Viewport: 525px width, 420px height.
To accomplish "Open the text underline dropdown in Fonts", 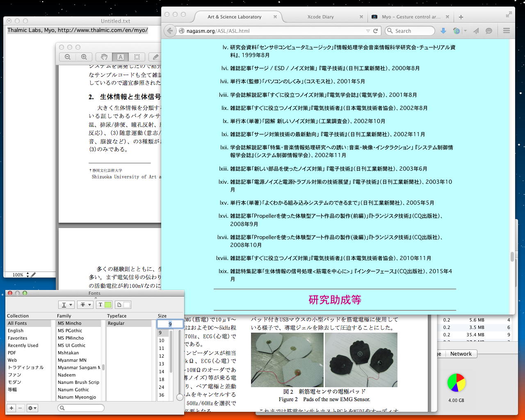I will coord(66,305).
